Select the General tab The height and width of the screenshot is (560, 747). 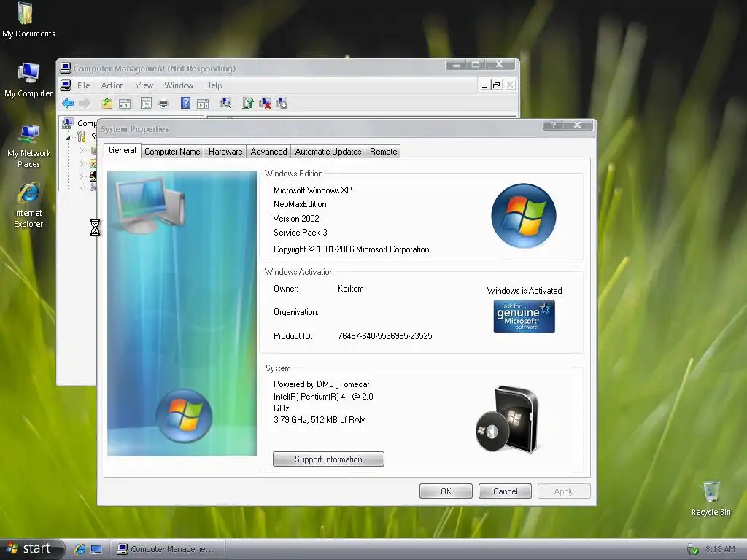click(x=123, y=150)
